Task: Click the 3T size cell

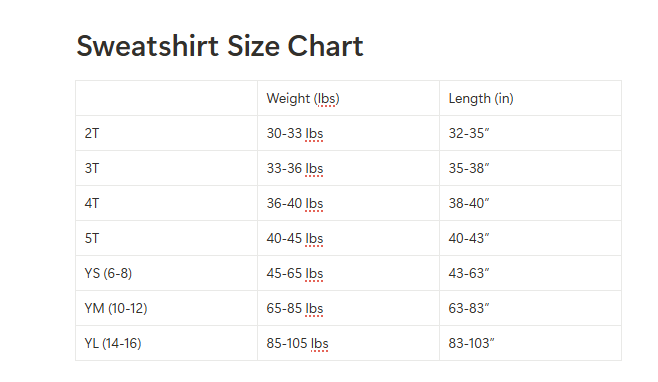Action: (166, 168)
